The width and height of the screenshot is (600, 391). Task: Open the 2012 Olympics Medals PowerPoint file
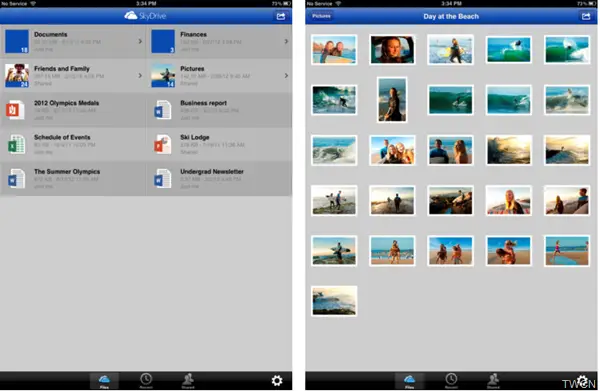73,110
